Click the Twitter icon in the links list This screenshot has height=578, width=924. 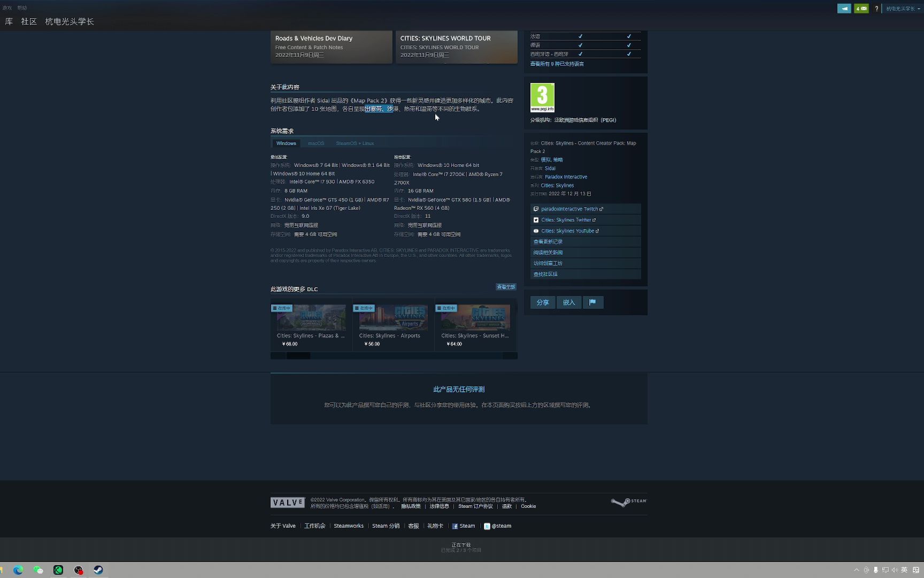(536, 220)
